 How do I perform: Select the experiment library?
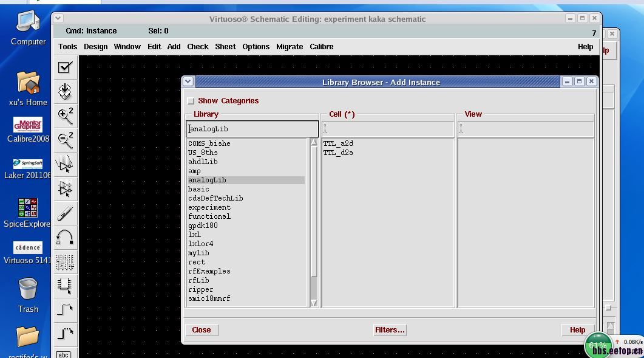tap(209, 207)
